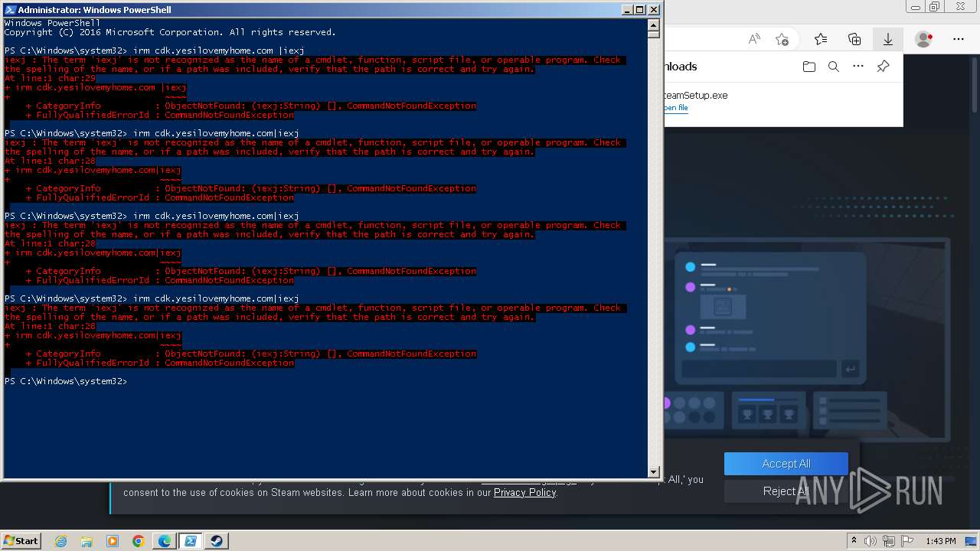This screenshot has width=980, height=551.
Task: Search downloads in the Downloads flyout
Action: tap(834, 67)
